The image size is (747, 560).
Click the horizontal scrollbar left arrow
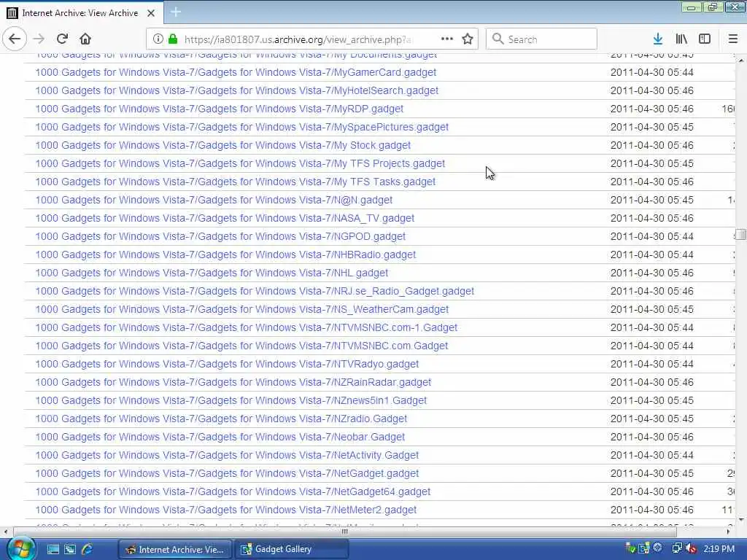[5, 532]
